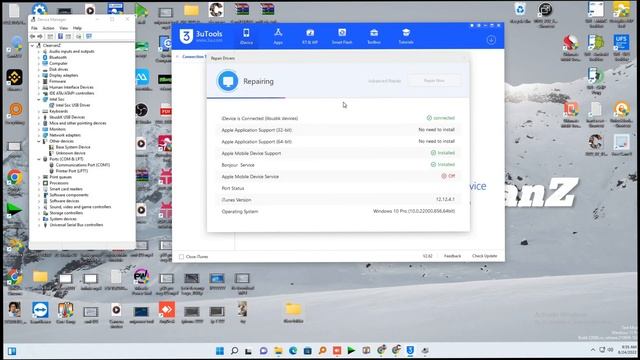The width and height of the screenshot is (640, 360).
Task: Open View menu in Device Manager
Action: coord(64,28)
